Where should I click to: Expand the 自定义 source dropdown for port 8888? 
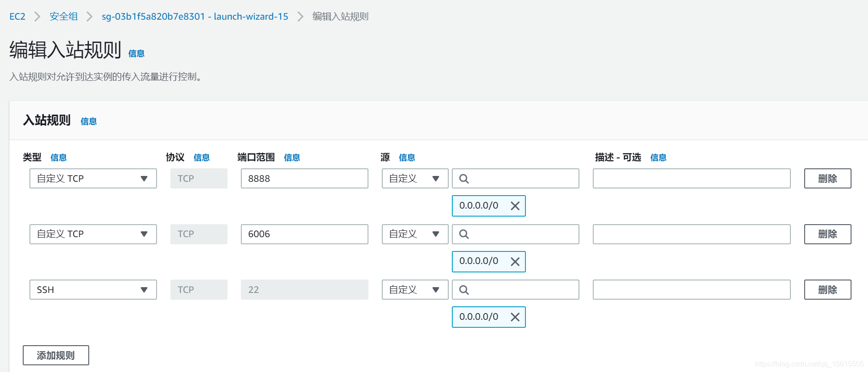(415, 178)
